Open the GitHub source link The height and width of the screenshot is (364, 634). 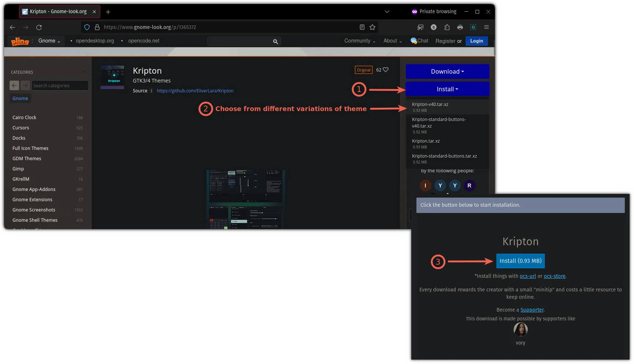tap(195, 91)
